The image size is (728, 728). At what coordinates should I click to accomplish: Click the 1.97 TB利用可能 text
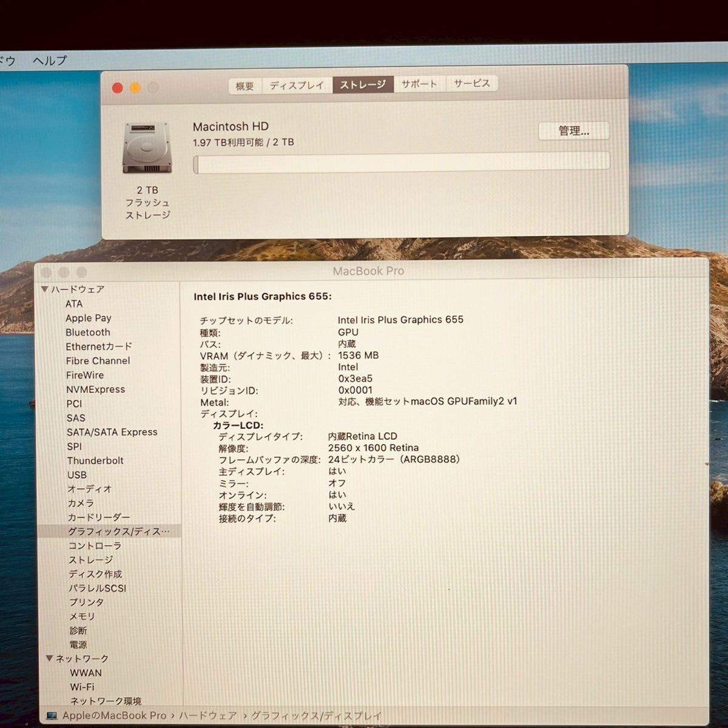228,143
